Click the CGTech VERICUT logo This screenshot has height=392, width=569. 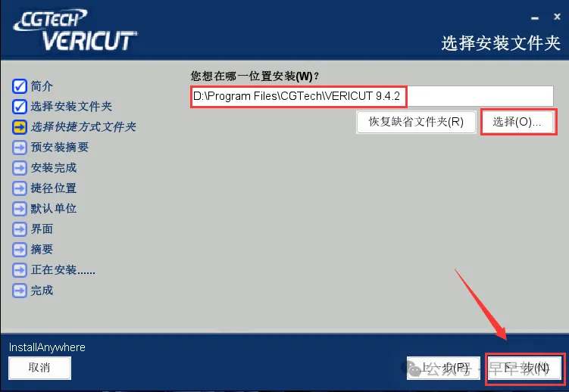click(x=76, y=30)
